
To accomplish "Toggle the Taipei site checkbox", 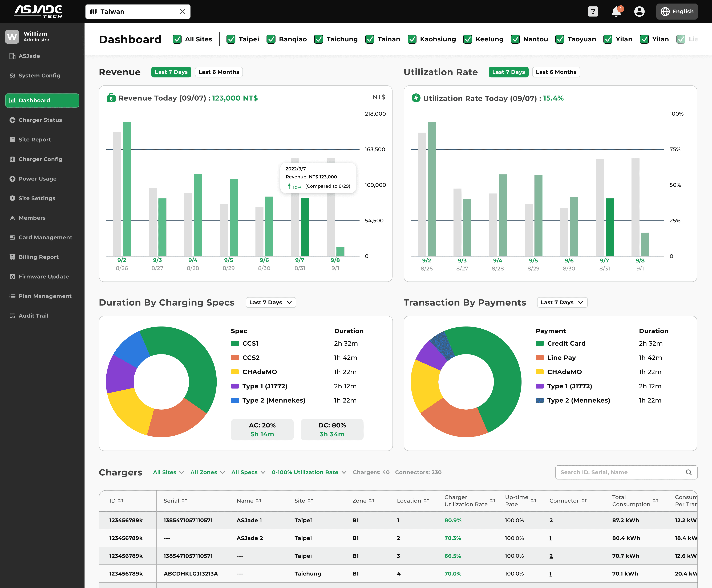I will tap(231, 39).
